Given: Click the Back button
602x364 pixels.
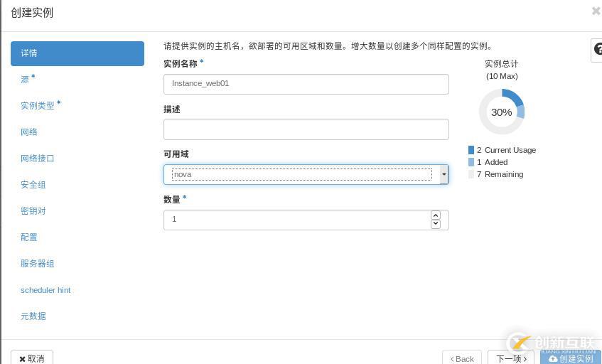Looking at the screenshot, I should click(462, 358).
